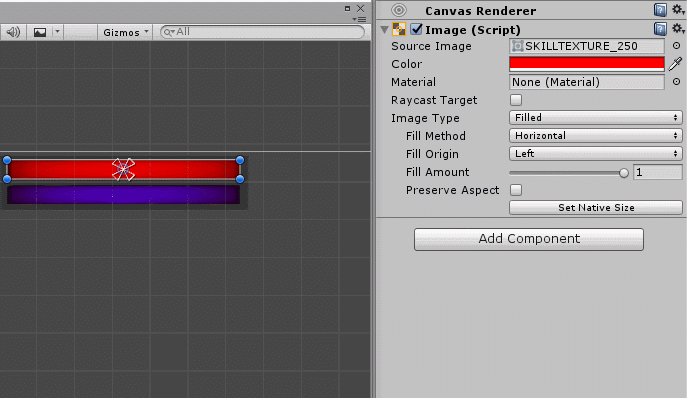687x398 pixels.
Task: Click the Canvas Renderer title
Action: click(480, 11)
